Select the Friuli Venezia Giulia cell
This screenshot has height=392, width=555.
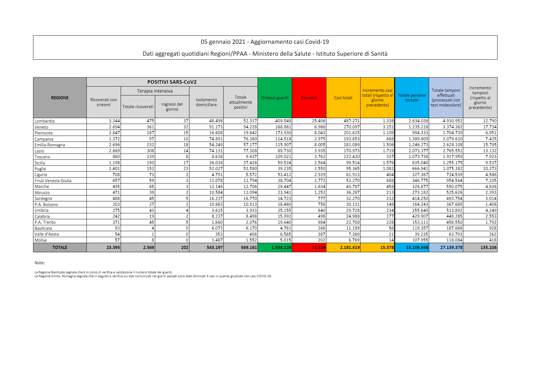(53, 181)
